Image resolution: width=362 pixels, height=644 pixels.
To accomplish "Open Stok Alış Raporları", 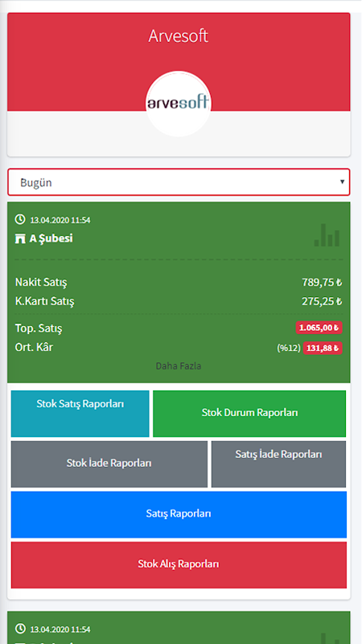I will [179, 565].
